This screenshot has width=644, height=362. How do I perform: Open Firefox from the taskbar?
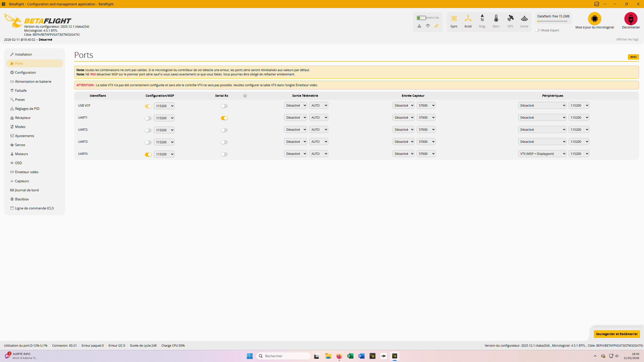pyautogui.click(x=339, y=356)
